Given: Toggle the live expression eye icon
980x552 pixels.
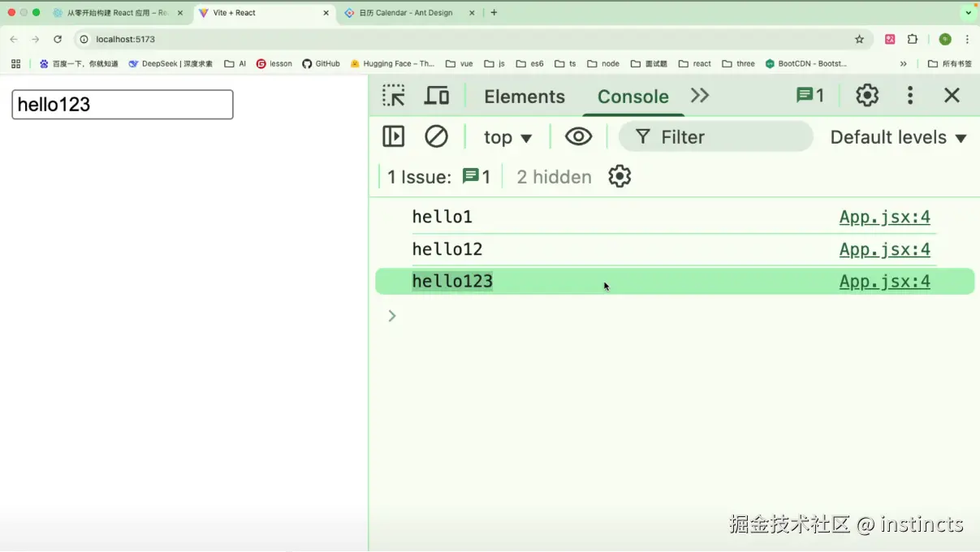Looking at the screenshot, I should [x=579, y=136].
